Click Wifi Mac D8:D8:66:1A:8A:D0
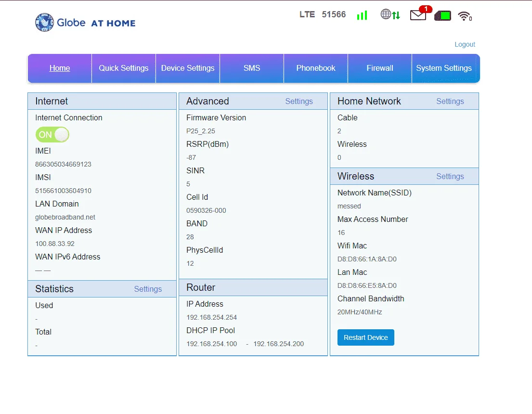This screenshot has height=414, width=532. coord(367,259)
